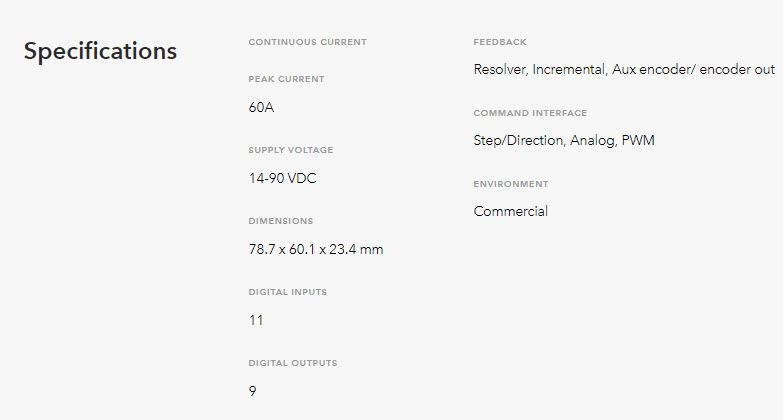Click the Digital Outputs label

293,363
